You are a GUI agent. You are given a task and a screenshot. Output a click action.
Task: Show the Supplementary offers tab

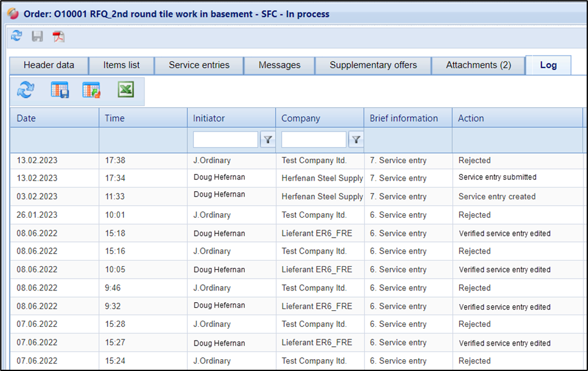click(x=373, y=65)
